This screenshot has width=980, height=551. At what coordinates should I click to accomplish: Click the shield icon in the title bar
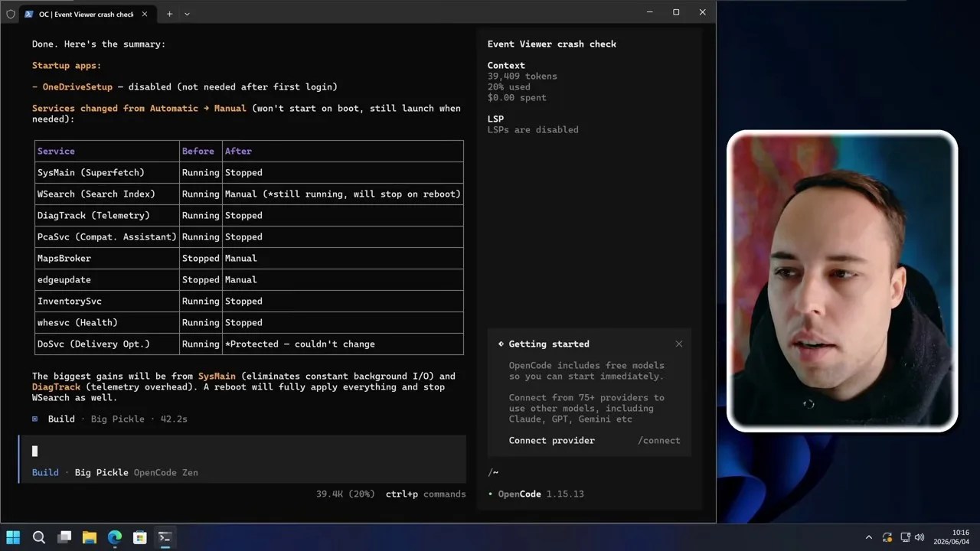(x=11, y=14)
